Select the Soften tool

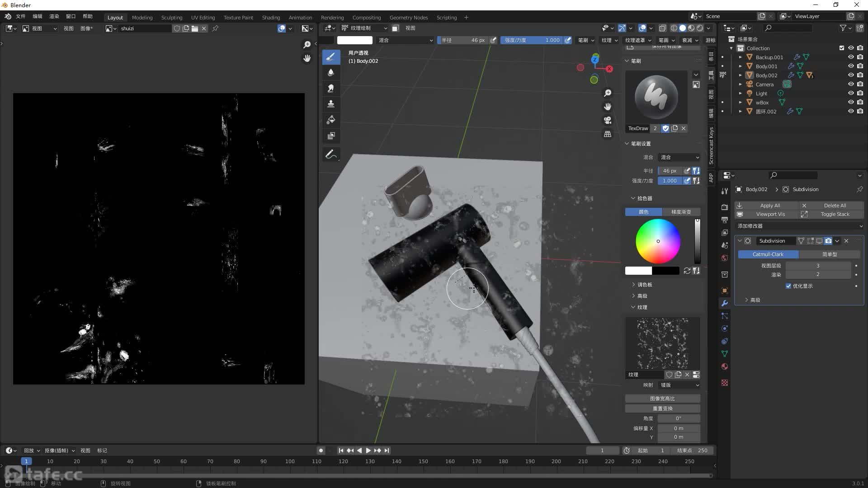[331, 73]
